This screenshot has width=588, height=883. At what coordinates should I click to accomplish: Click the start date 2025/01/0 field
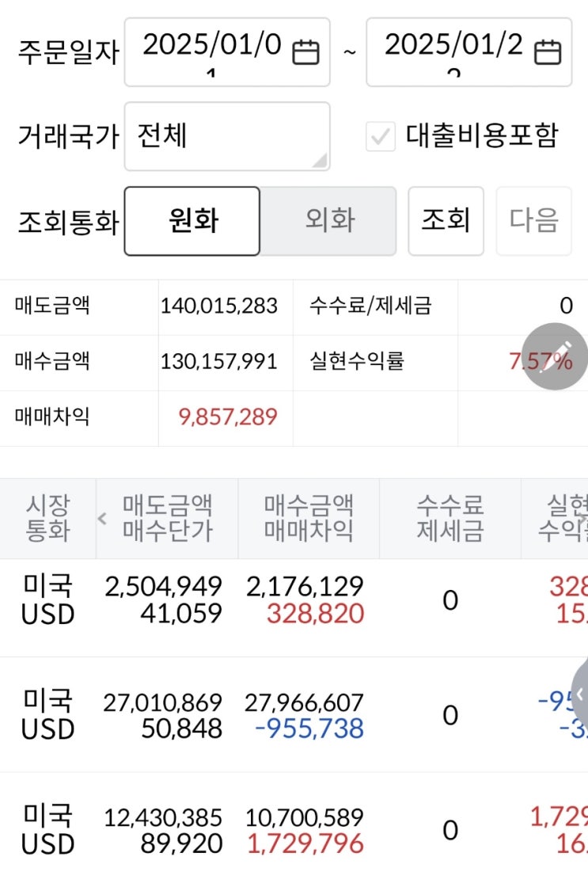tap(212, 51)
